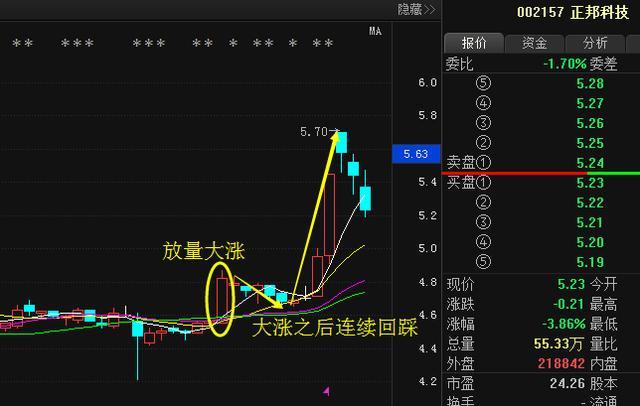Image resolution: width=640 pixels, height=406 pixels.
Task: Click the MA indicator label
Action: 375,31
